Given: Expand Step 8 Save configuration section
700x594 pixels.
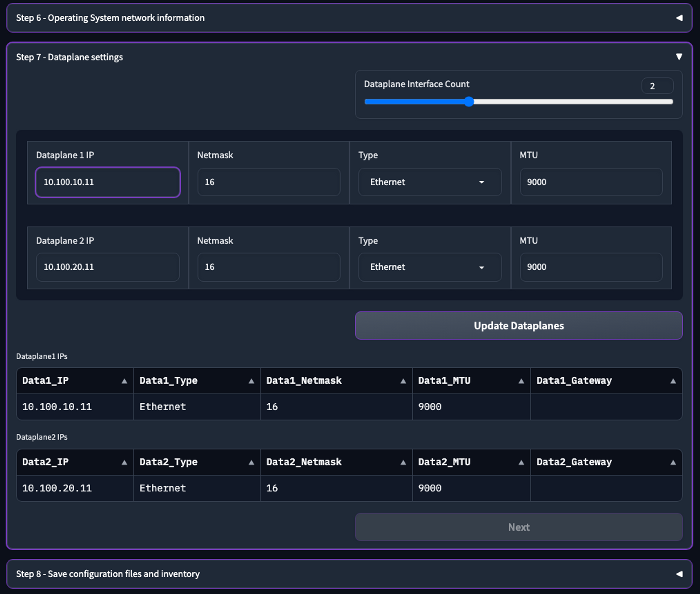Looking at the screenshot, I should tap(679, 574).
